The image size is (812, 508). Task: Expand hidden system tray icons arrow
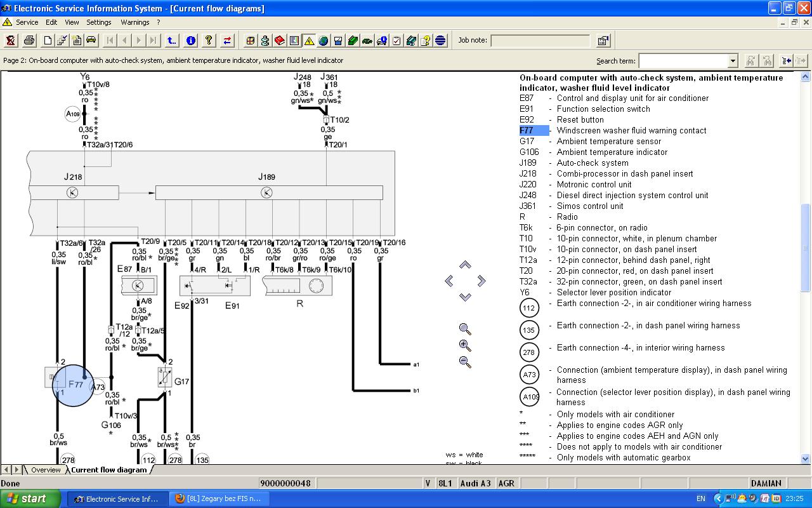tap(718, 498)
